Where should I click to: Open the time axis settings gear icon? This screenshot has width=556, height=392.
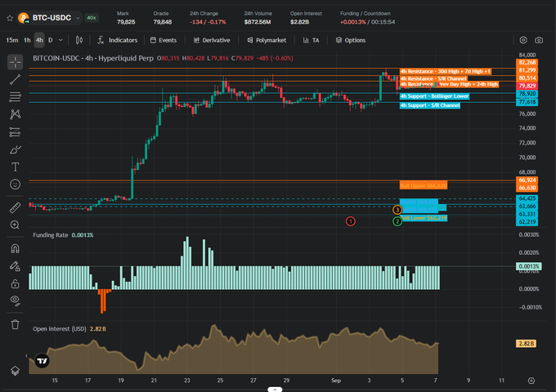pyautogui.click(x=531, y=381)
